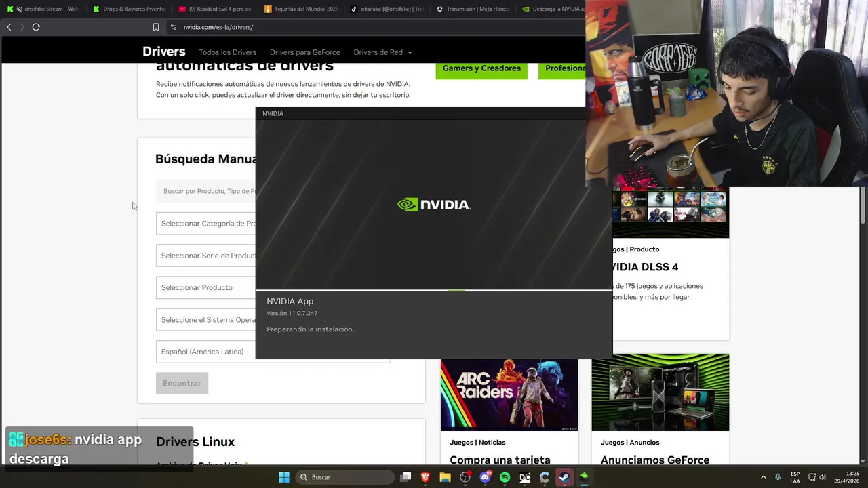This screenshot has height=488, width=868.
Task: Click the Versión 11.0.7.247 text in installer
Action: pos(292,314)
